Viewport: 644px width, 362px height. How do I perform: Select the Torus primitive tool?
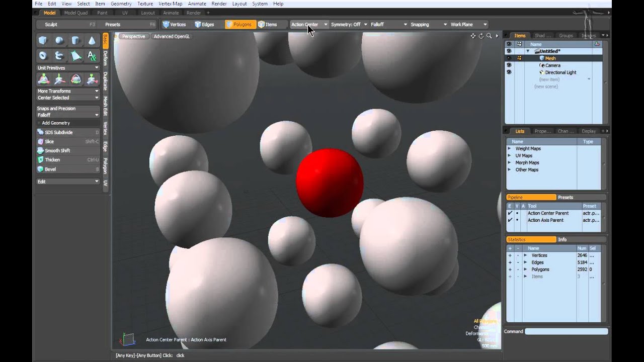tap(43, 56)
